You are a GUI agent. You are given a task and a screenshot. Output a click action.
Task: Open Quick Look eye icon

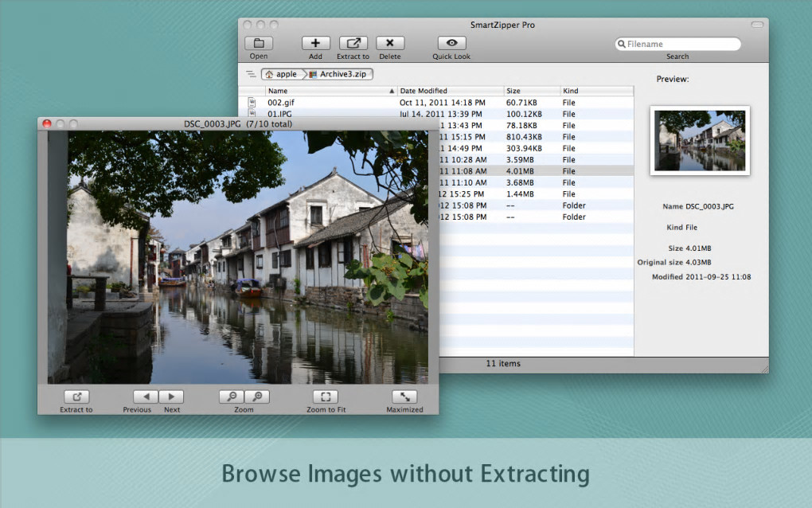pyautogui.click(x=451, y=44)
